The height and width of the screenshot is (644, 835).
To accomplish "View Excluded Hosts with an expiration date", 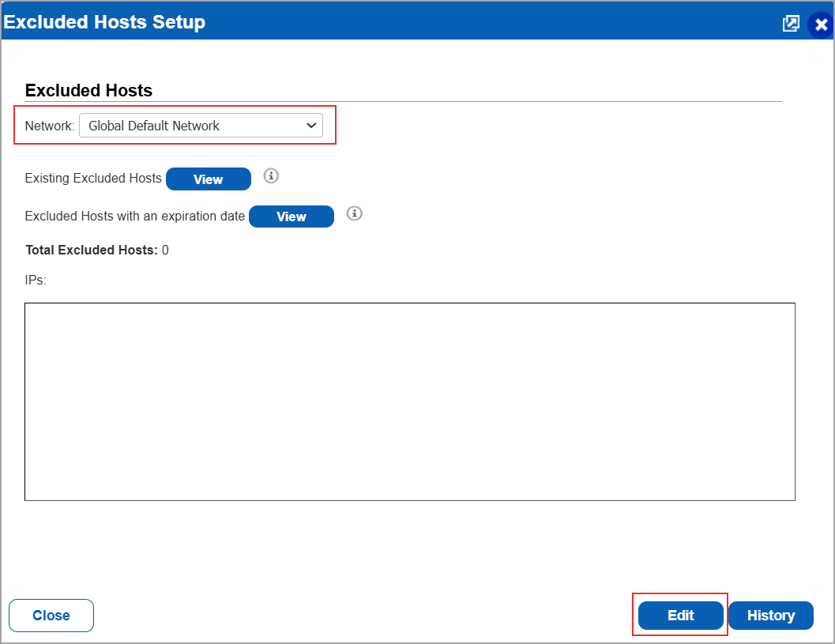I will tap(291, 217).
